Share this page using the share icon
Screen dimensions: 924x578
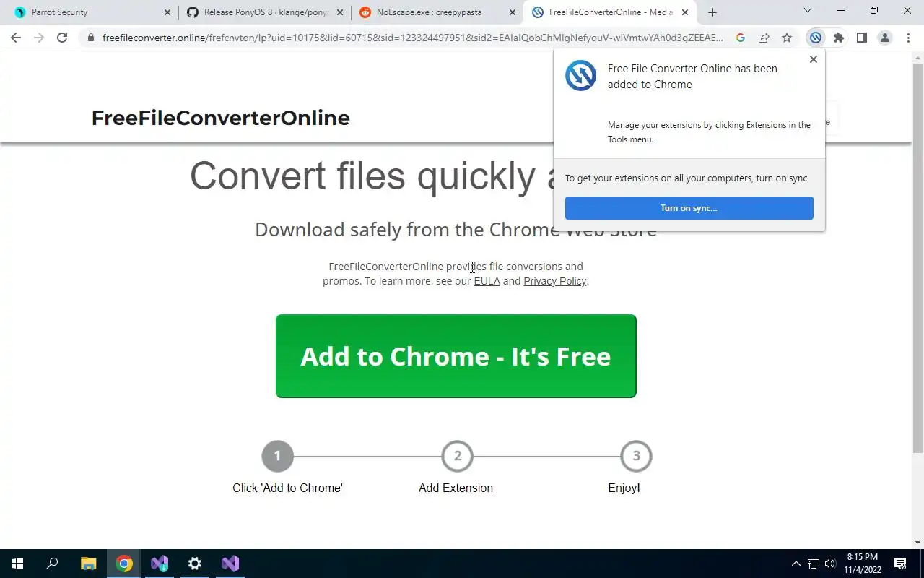click(763, 38)
